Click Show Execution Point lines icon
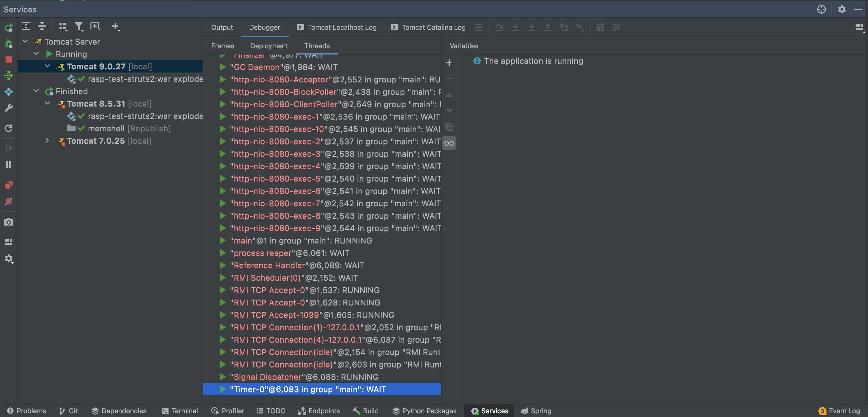868x417 pixels. point(479,27)
